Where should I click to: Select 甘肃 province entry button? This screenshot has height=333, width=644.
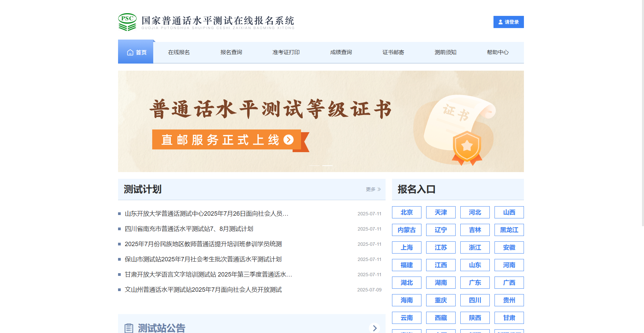click(509, 318)
